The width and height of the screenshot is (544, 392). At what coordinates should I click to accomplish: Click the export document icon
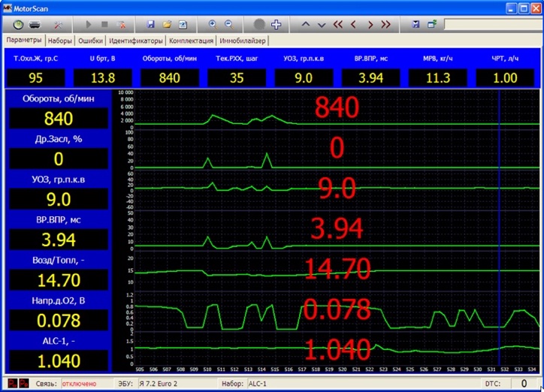pos(183,25)
